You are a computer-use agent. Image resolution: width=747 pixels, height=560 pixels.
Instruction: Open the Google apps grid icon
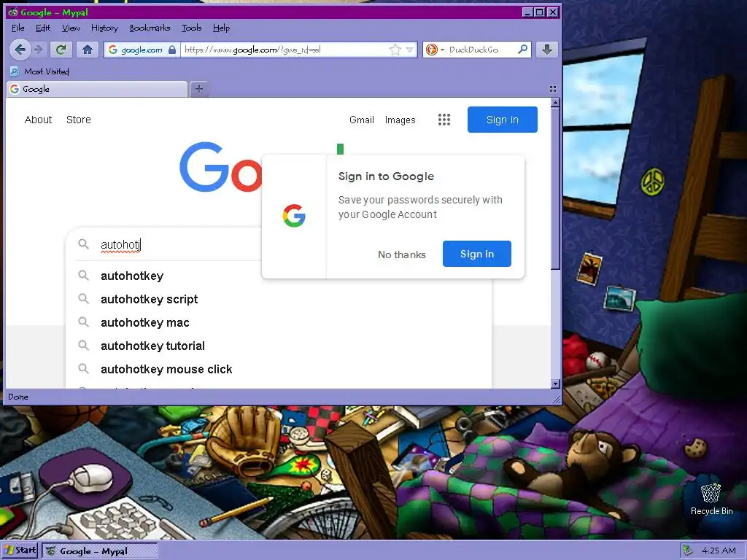(444, 120)
